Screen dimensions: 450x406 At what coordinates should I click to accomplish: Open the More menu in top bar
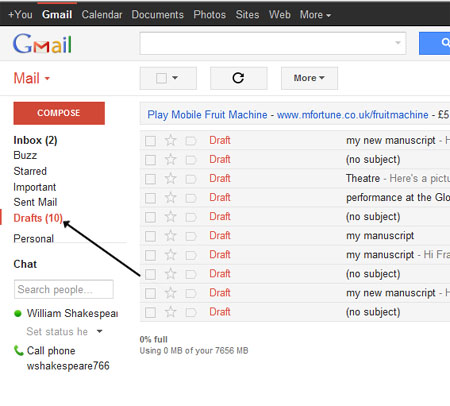point(315,15)
